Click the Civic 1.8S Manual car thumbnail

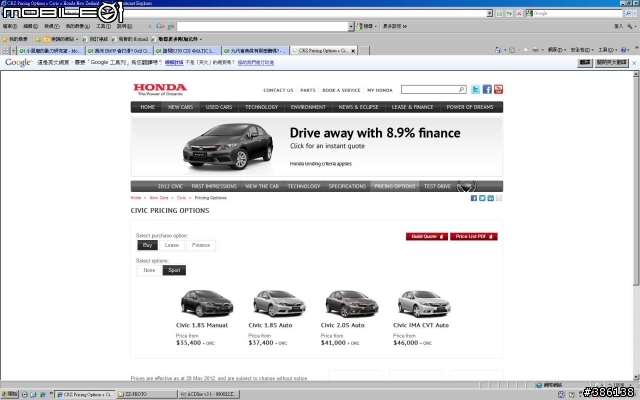coord(207,303)
